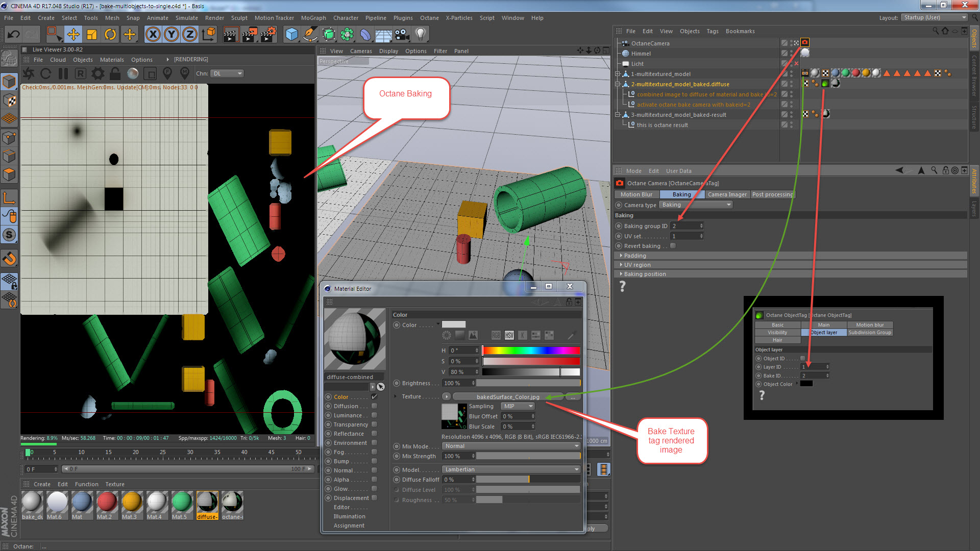Open the Camera type dropdown

click(696, 205)
